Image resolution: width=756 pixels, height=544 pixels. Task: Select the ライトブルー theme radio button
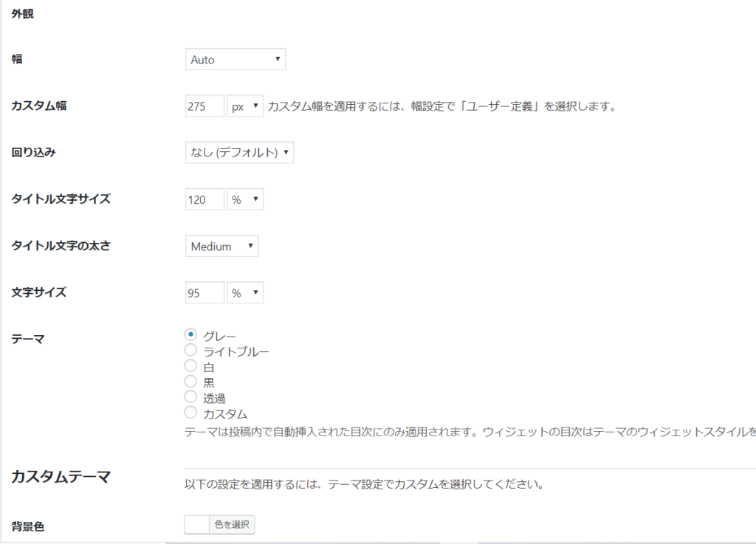(190, 350)
